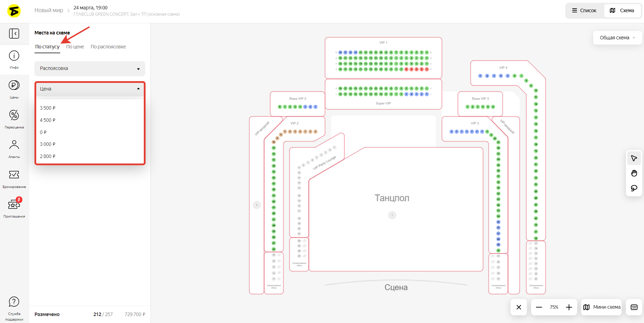Select the arrow pointer tool
This screenshot has width=644, height=323.
pyautogui.click(x=634, y=158)
